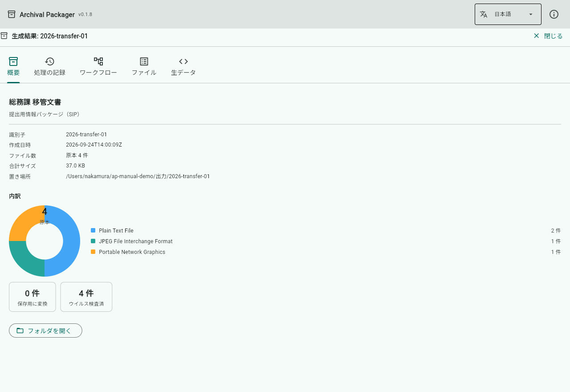The width and height of the screenshot is (570, 392).
Task: Click JPEG File Interchange Format legend label
Action: [x=136, y=241]
